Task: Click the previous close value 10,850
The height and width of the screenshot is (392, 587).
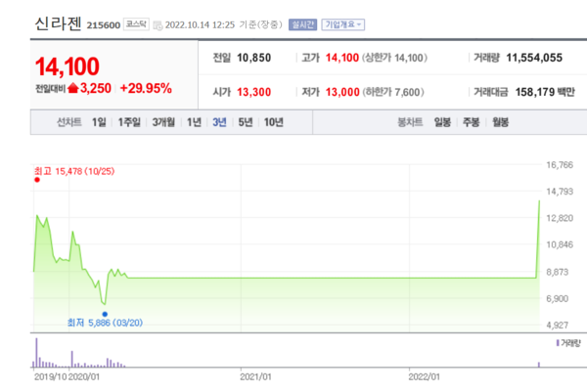Action: click(253, 58)
